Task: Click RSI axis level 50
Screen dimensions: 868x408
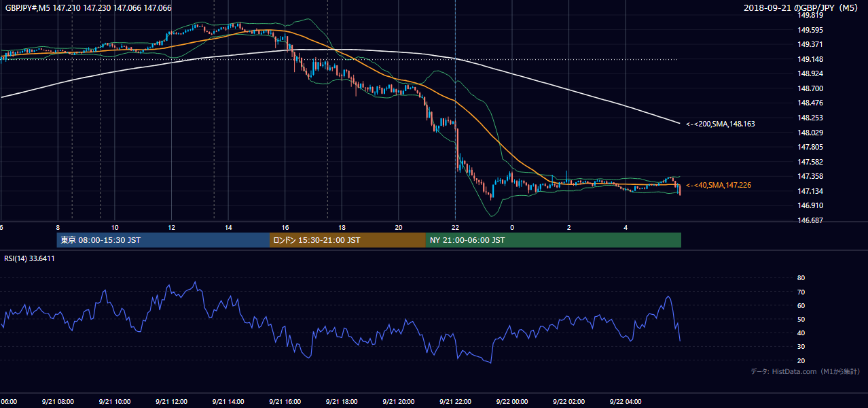Action: pos(801,319)
